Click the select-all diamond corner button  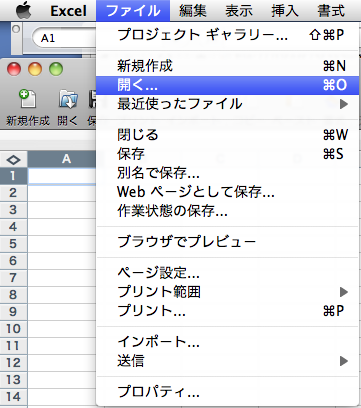13,159
